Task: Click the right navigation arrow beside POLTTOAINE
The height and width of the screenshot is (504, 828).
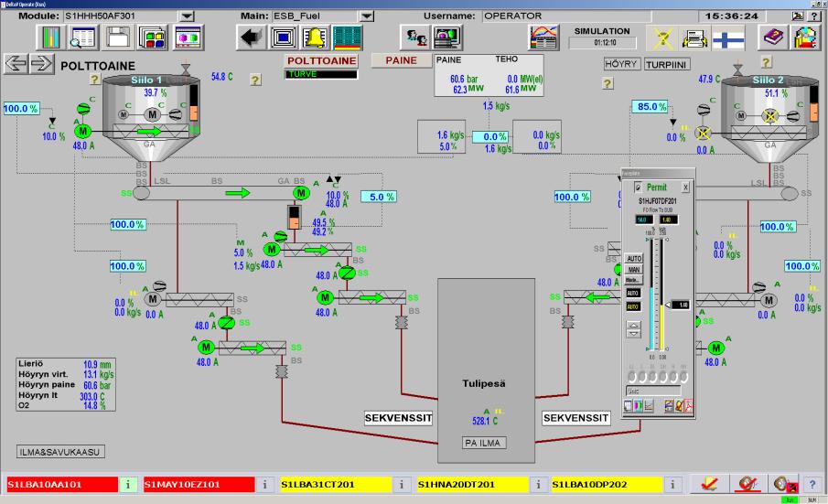Action: pos(41,64)
